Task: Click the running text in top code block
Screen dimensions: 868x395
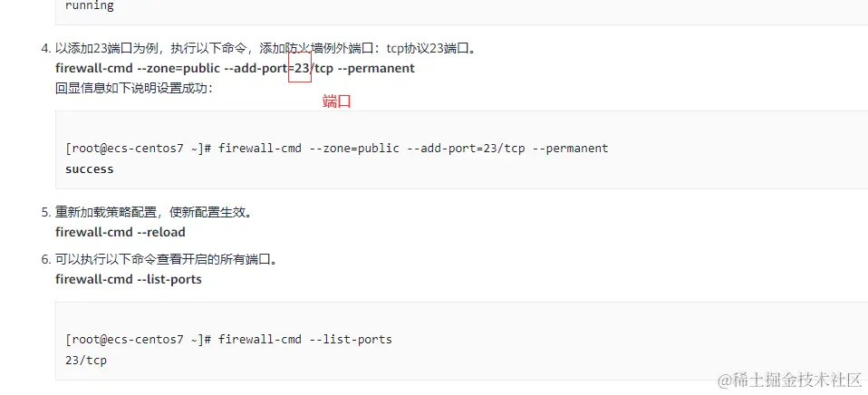Action: 89,6
